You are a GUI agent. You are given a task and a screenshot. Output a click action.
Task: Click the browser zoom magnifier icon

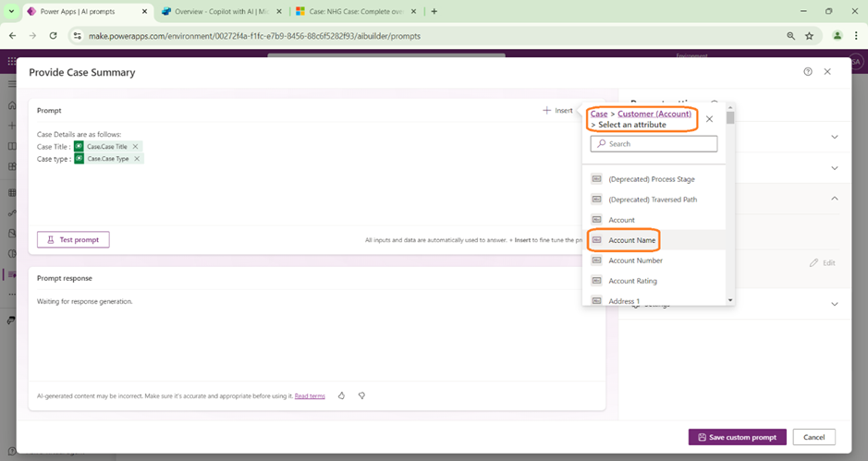pos(790,36)
